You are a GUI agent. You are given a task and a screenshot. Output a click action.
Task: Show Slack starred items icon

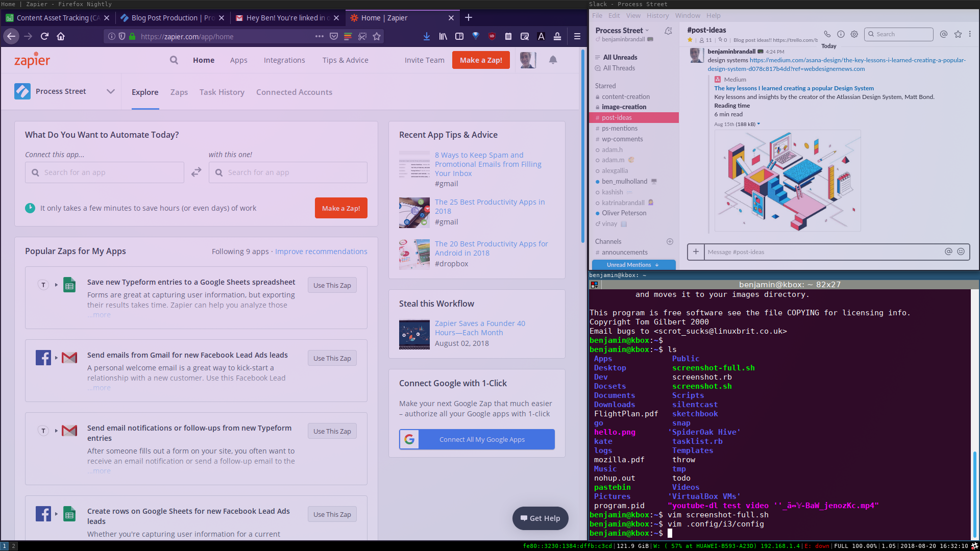958,34
